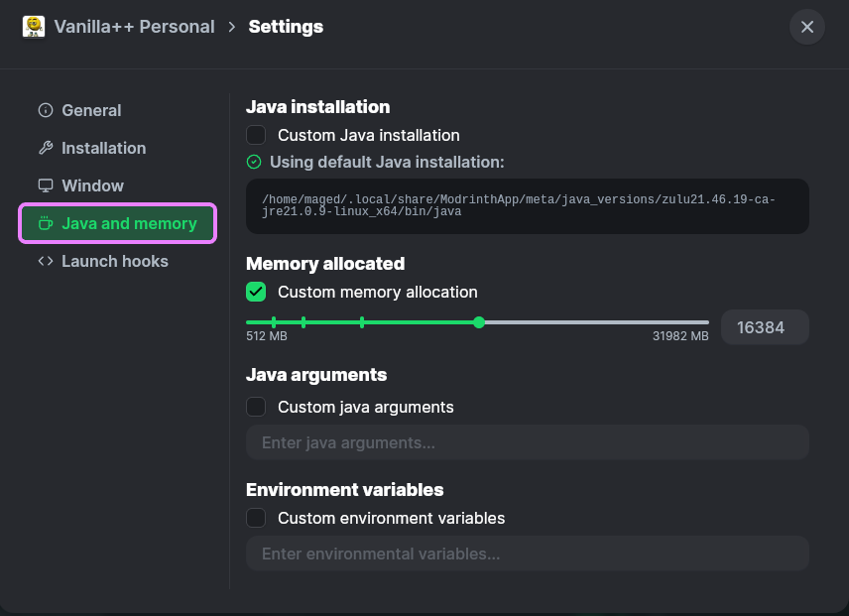Enable Custom Java installation checkbox
This screenshot has width=849, height=616.
point(256,135)
